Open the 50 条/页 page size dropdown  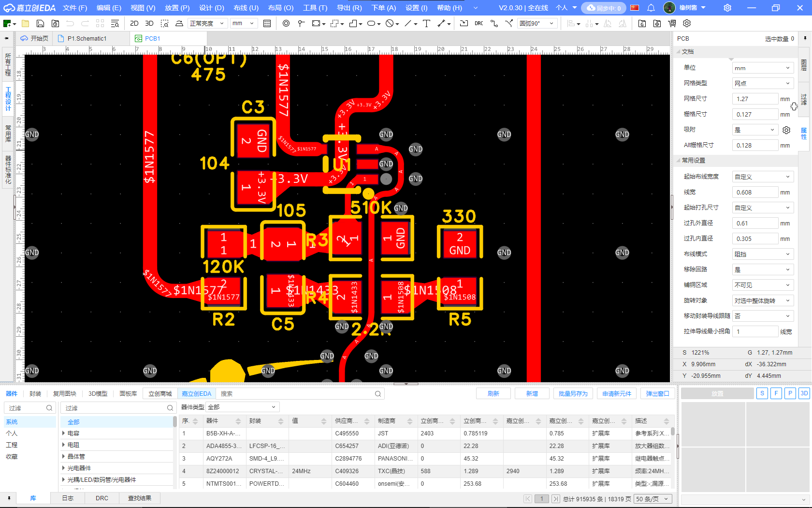coord(653,499)
